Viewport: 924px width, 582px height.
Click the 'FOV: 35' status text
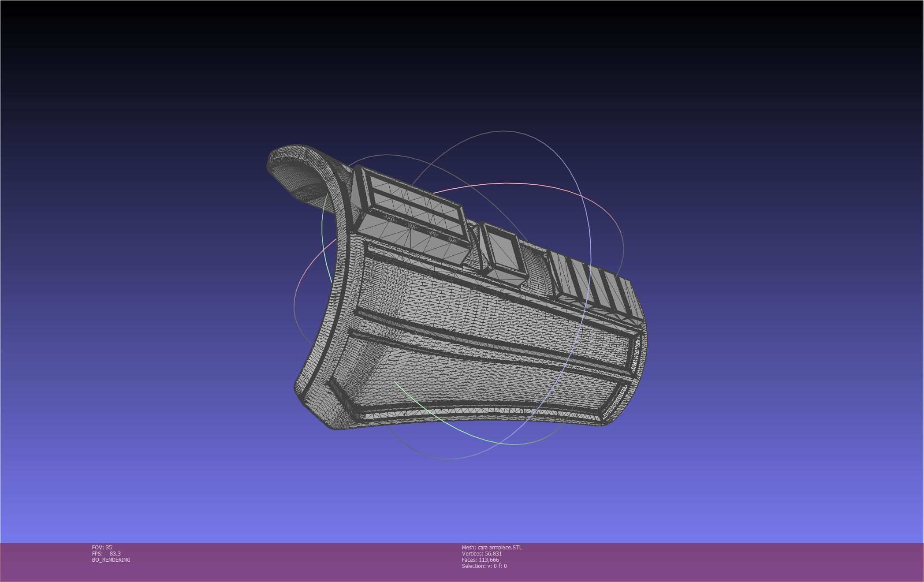coord(102,547)
